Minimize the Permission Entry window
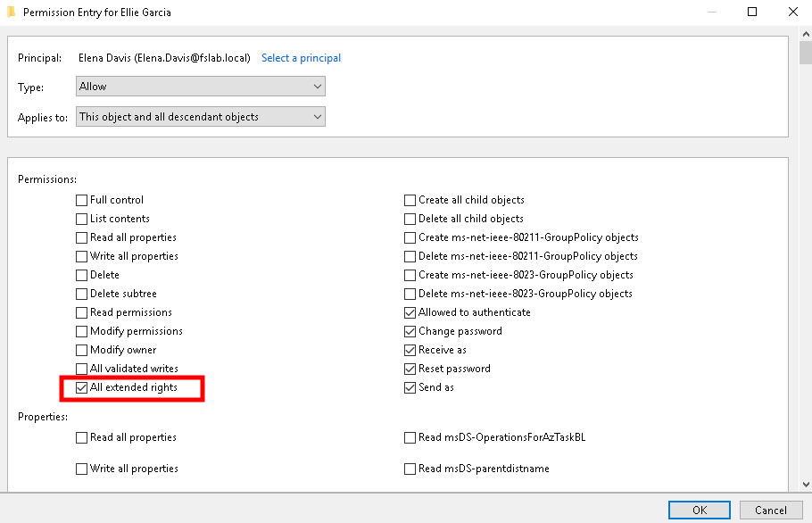The height and width of the screenshot is (523, 812). coord(711,12)
